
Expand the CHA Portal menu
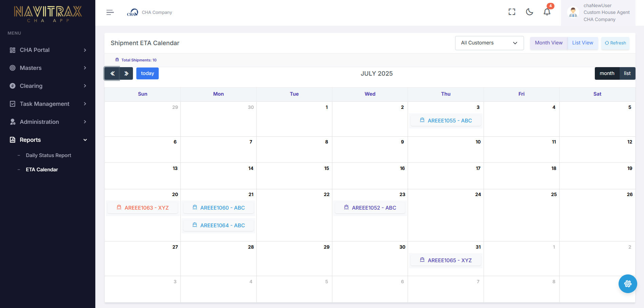(x=47, y=50)
